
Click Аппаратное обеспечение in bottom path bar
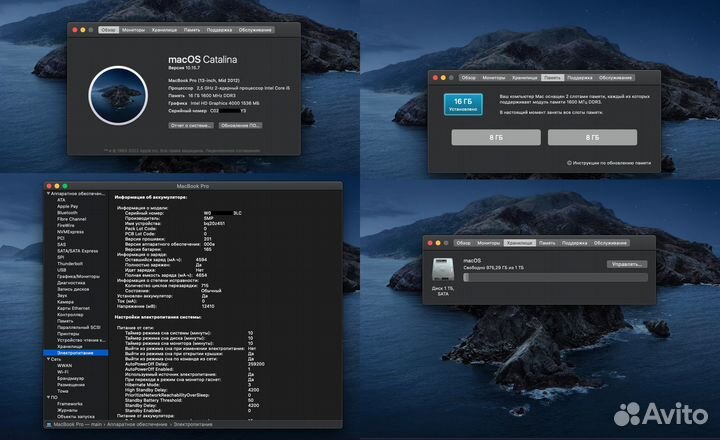[x=137, y=424]
